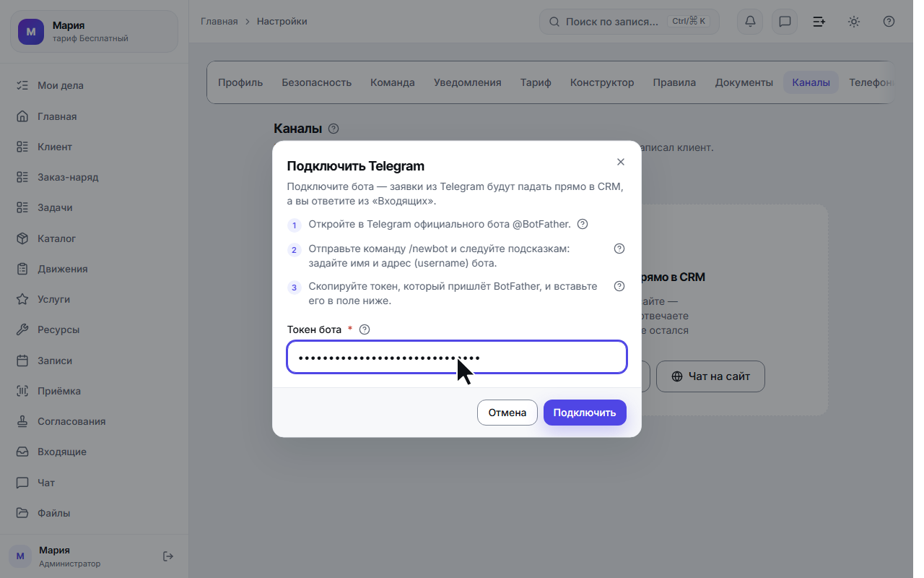Open help question icon in top bar
Image resolution: width=924 pixels, height=578 pixels.
pos(889,22)
